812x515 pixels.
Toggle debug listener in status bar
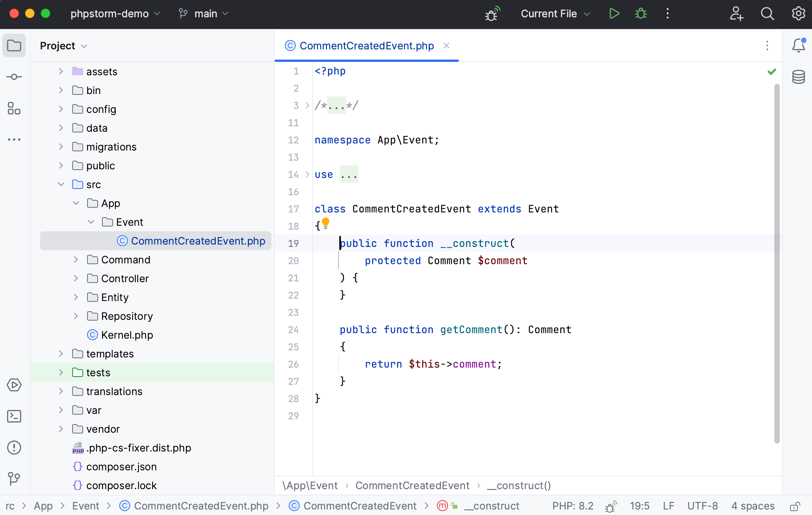611,506
